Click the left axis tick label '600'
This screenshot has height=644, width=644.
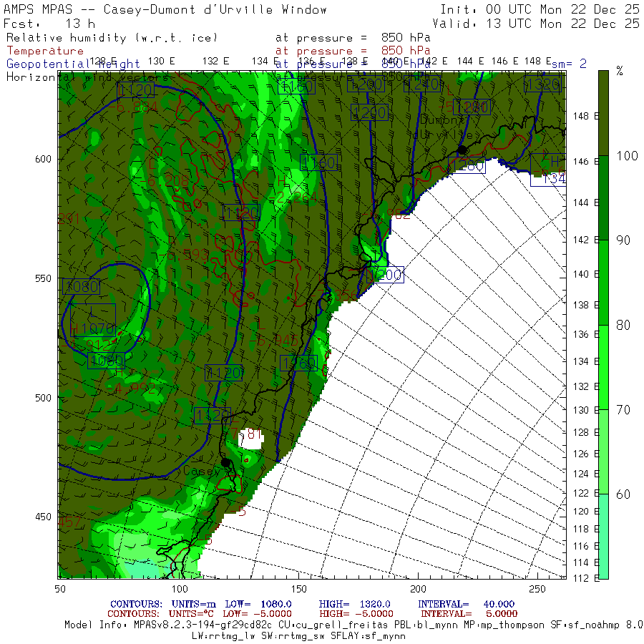[x=43, y=159]
